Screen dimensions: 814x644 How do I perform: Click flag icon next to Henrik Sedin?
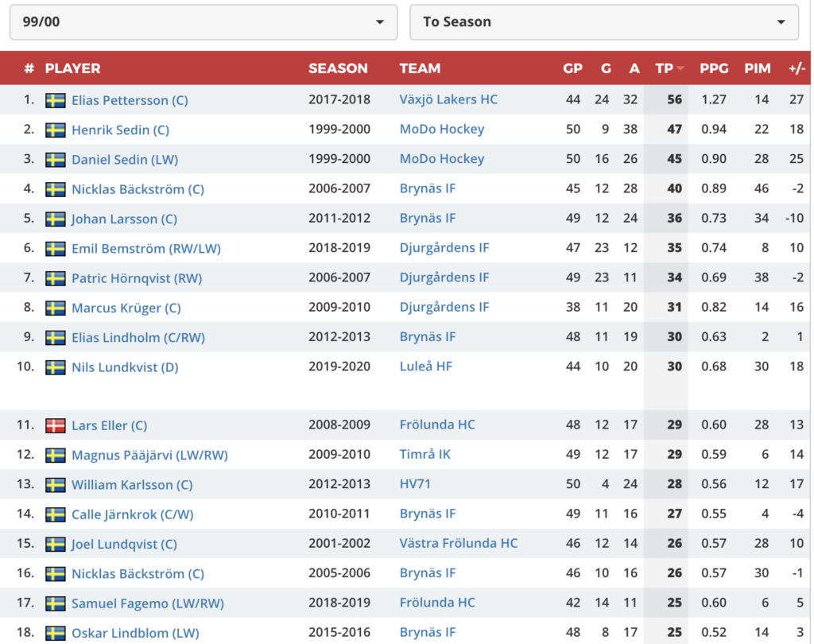55,130
